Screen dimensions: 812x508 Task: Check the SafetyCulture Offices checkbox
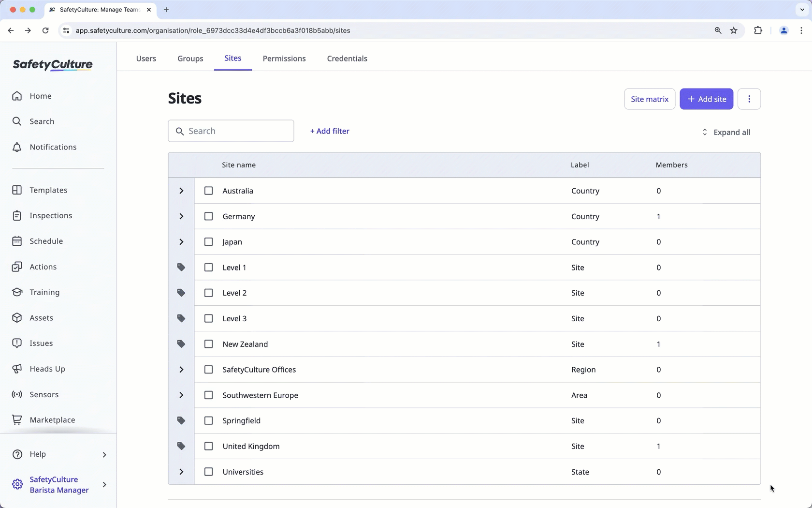coord(208,370)
